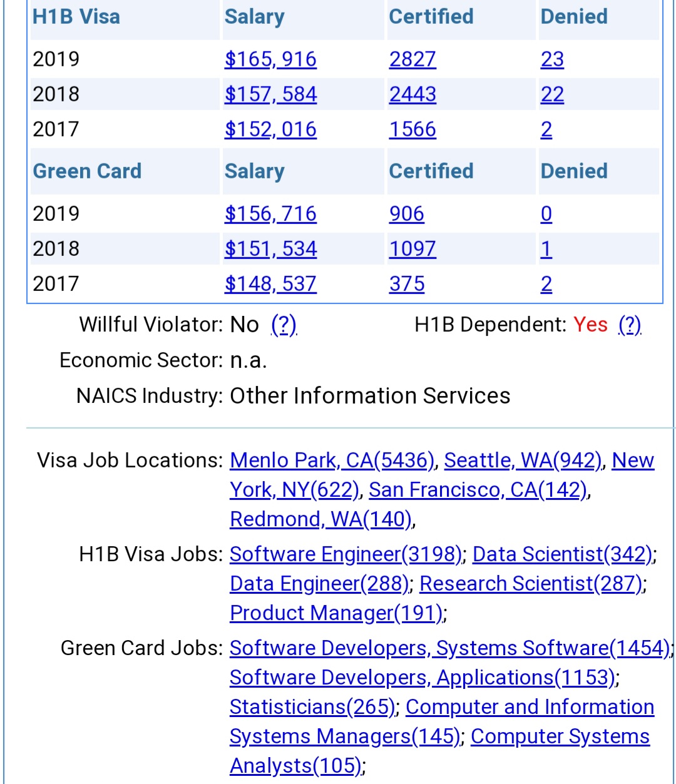Open Menlo Park, CA(5436) job location
Screen dimensions: 676x784
(332, 461)
